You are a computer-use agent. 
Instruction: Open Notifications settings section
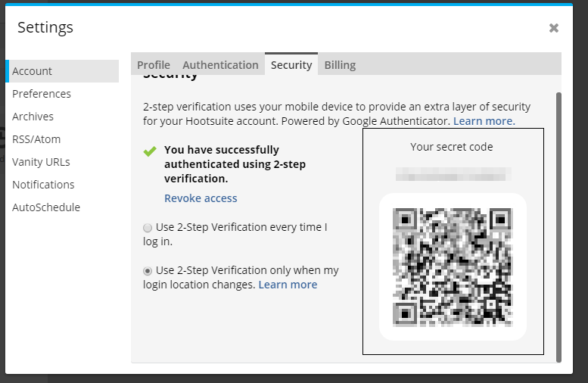[x=43, y=185]
